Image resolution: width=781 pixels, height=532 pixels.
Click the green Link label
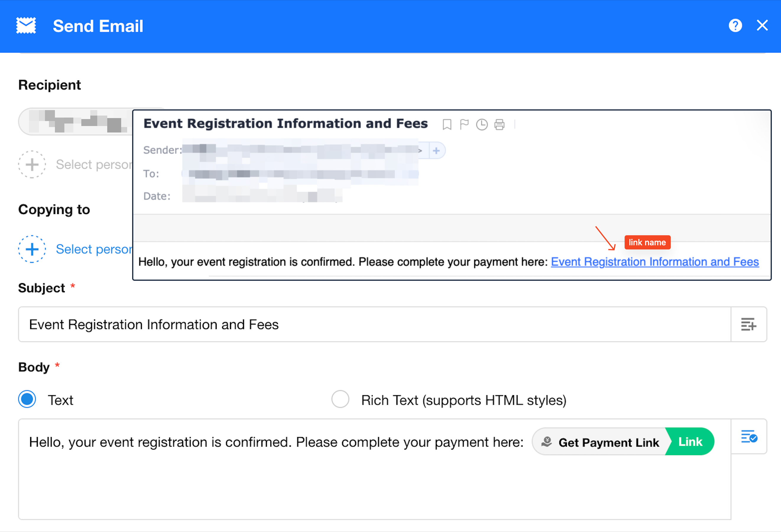(690, 442)
